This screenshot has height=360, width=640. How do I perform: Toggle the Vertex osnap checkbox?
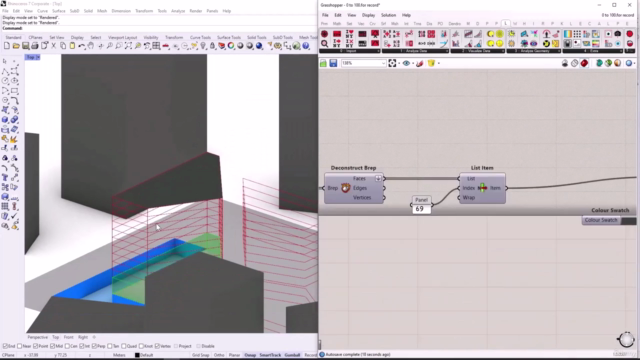[x=157, y=346]
